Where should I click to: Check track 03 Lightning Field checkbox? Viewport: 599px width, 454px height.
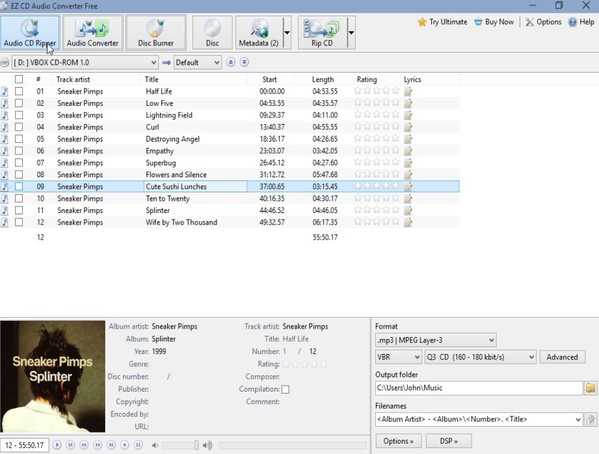[19, 115]
